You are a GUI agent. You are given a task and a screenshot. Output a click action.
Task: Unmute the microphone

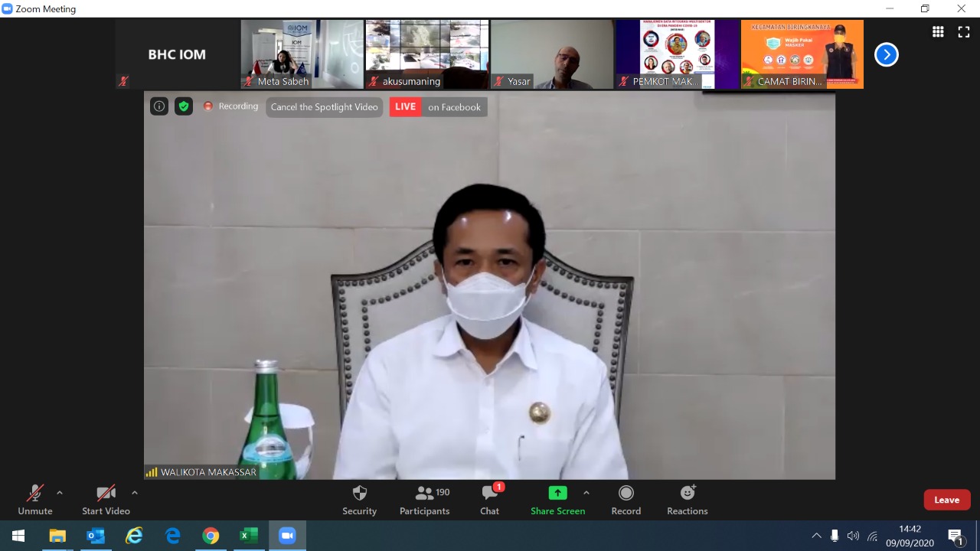click(x=35, y=500)
